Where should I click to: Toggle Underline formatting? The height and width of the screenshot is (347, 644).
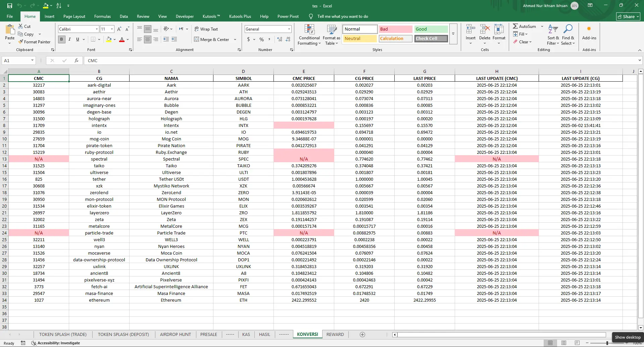click(78, 39)
